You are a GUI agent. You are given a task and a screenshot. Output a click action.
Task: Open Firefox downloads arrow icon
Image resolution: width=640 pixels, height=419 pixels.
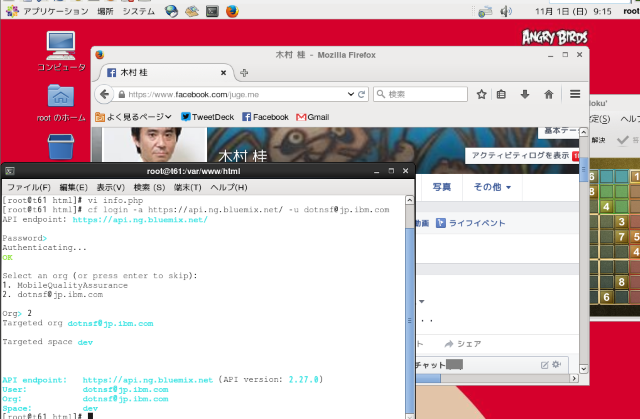525,94
